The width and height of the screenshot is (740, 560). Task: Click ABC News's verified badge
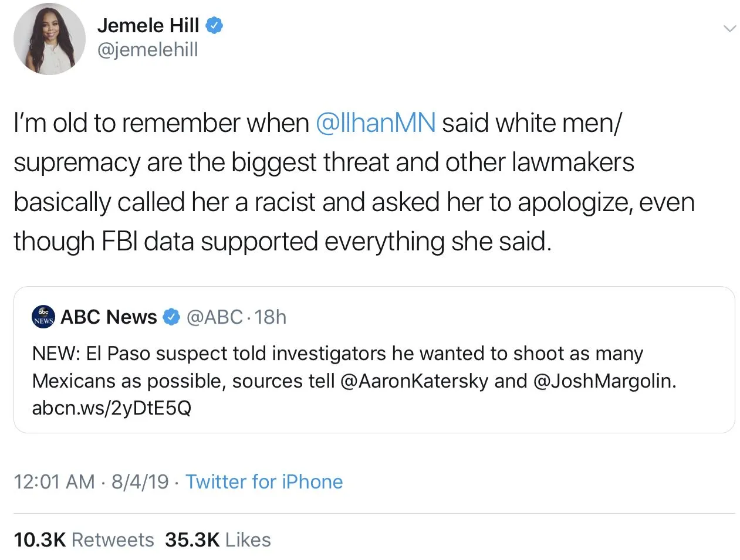tap(171, 317)
